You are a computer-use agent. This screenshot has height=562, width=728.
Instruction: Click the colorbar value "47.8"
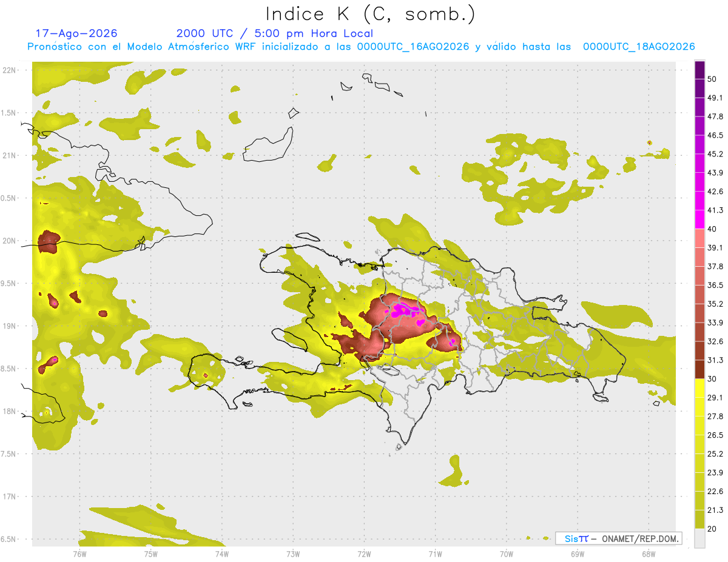click(715, 116)
